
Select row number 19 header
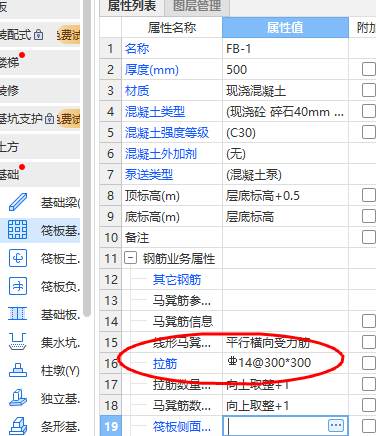(111, 426)
